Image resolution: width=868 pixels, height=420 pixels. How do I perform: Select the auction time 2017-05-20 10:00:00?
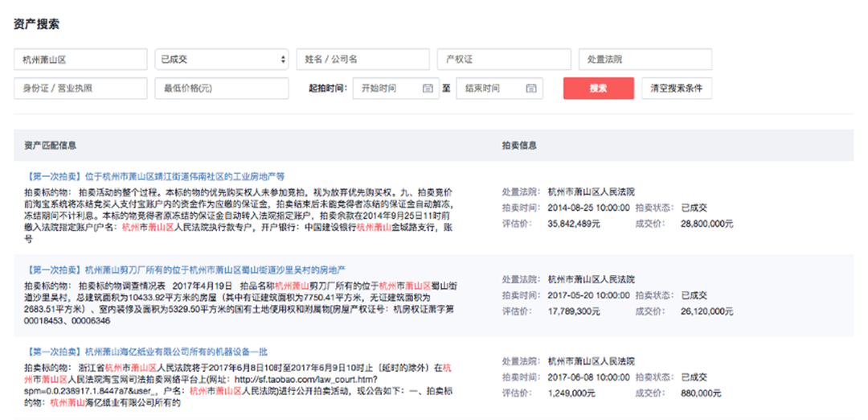[588, 295]
